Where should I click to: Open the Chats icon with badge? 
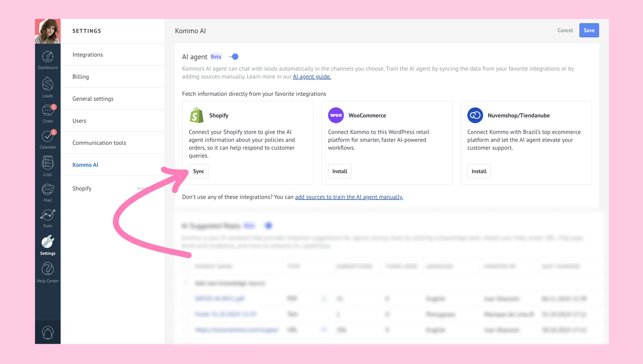pyautogui.click(x=48, y=110)
